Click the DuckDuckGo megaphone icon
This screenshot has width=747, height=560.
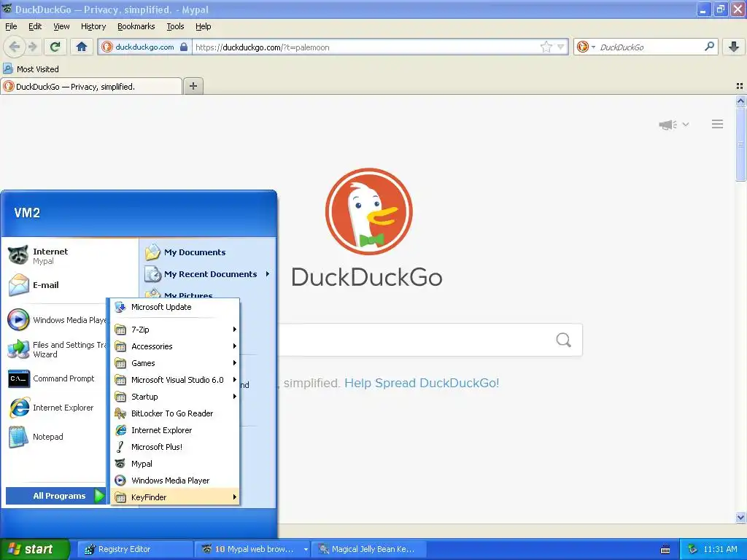667,125
